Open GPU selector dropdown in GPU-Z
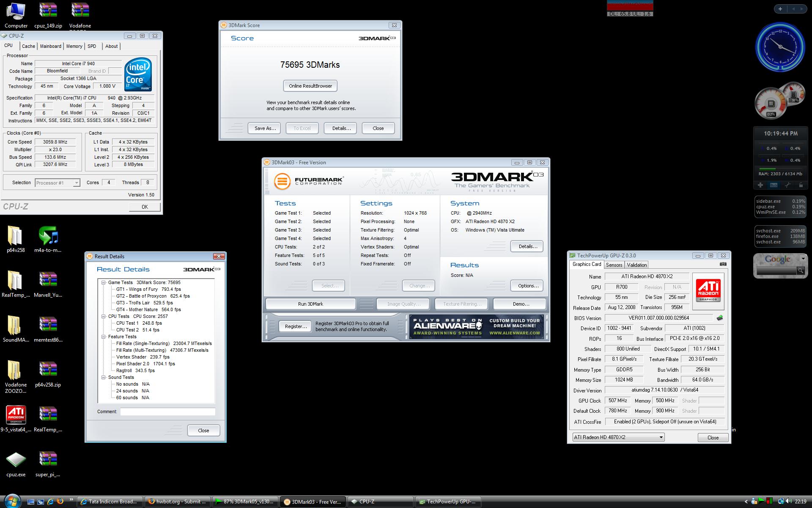The image size is (812, 508). (618, 437)
